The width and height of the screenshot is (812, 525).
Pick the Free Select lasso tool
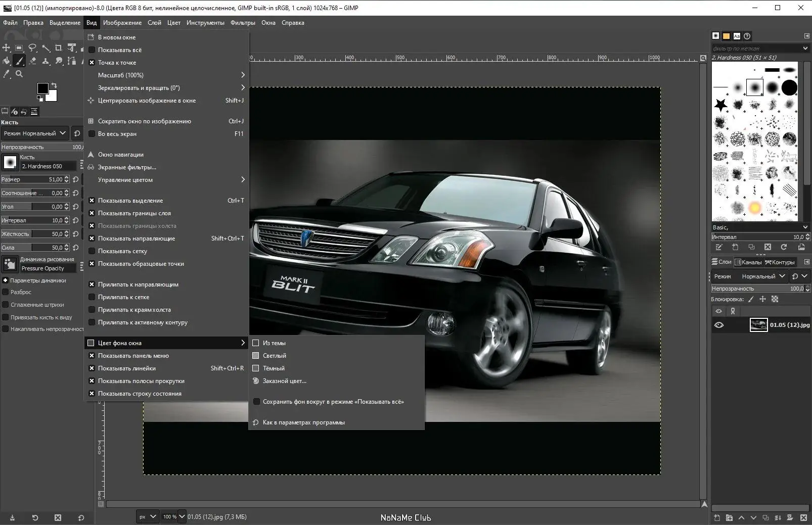click(32, 48)
